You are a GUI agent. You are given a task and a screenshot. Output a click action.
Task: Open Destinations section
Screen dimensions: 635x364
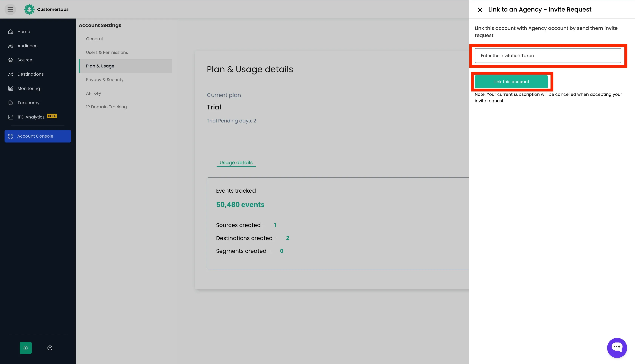pos(30,74)
